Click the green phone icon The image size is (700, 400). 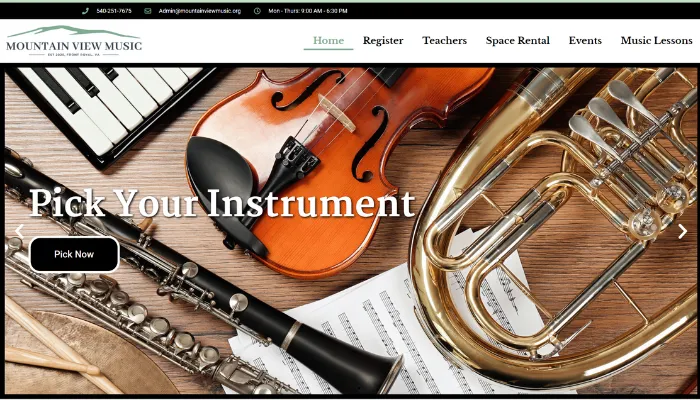point(85,11)
